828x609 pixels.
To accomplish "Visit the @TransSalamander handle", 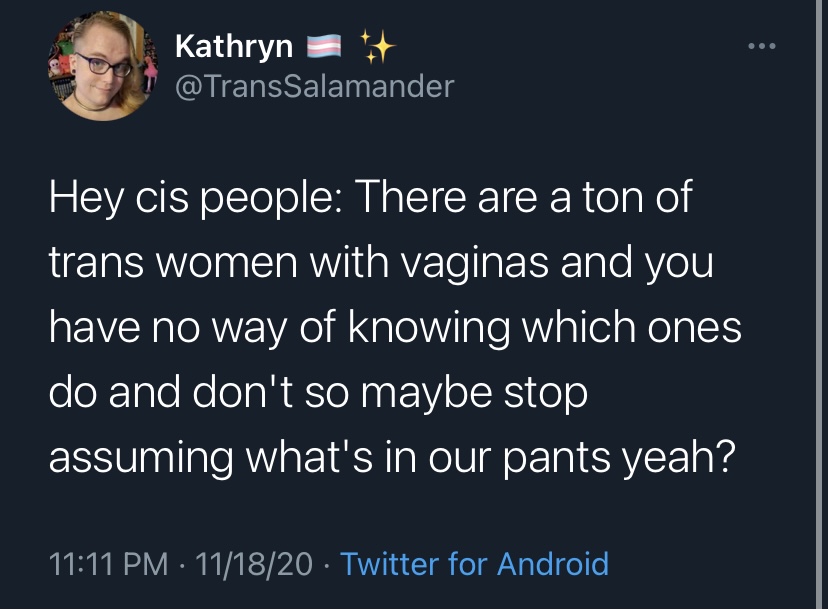I will 315,86.
